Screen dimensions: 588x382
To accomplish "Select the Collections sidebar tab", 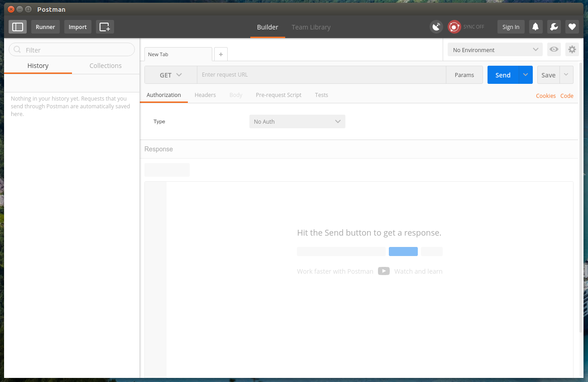I will [x=105, y=66].
